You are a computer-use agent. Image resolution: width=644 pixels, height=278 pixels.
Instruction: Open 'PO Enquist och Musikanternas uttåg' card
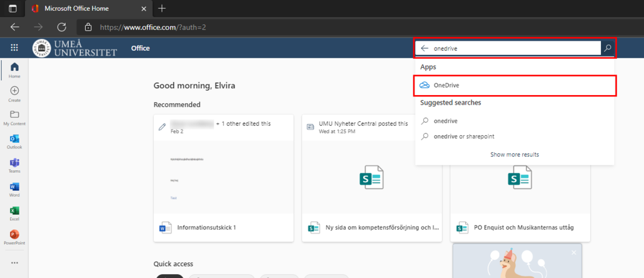click(x=520, y=178)
